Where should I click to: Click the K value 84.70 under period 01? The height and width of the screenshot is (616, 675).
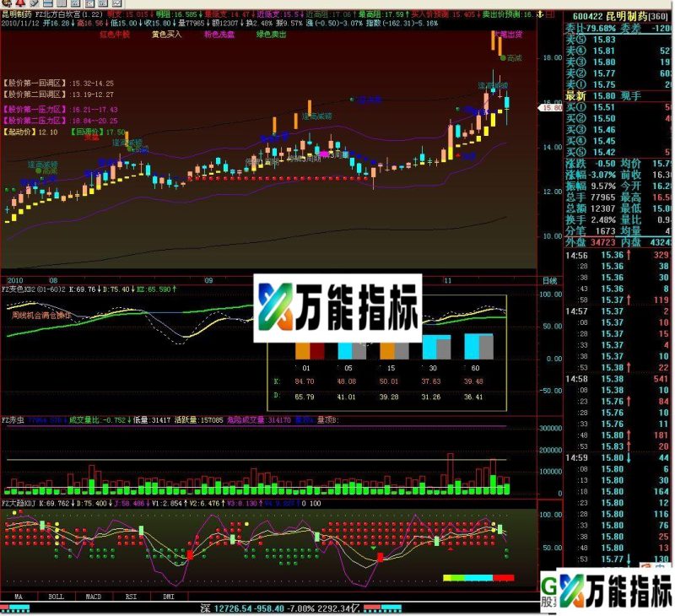[305, 381]
